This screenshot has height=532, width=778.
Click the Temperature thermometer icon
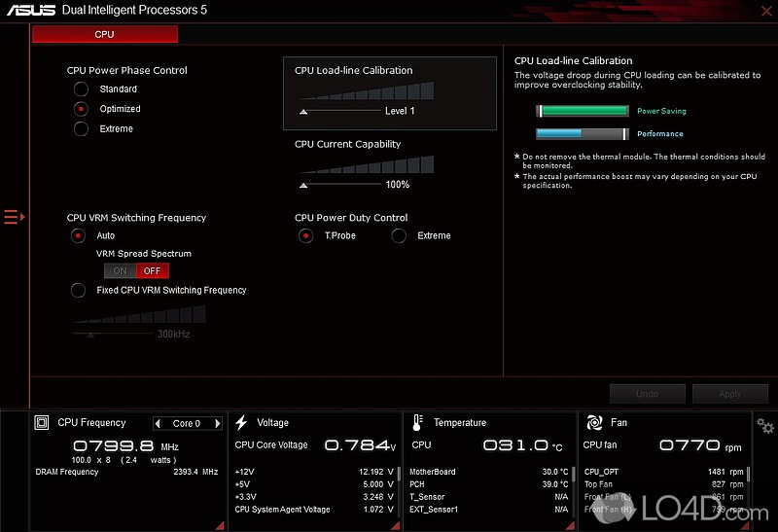pos(417,422)
